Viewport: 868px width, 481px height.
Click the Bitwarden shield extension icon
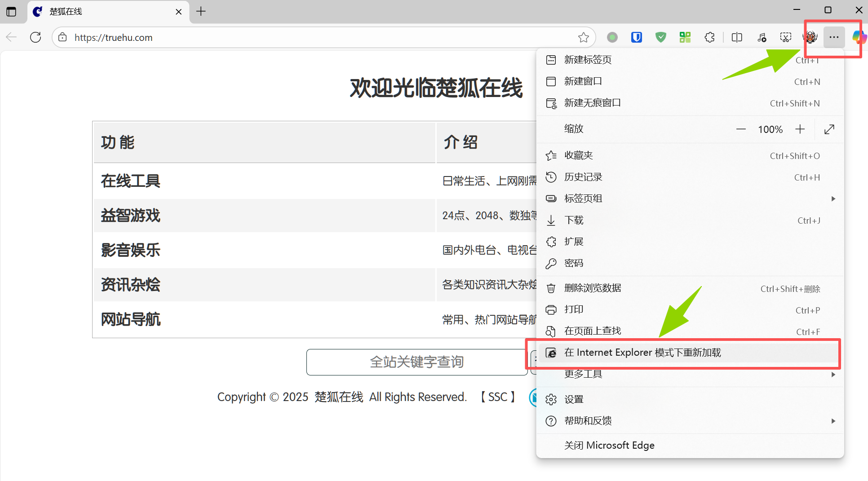point(636,37)
